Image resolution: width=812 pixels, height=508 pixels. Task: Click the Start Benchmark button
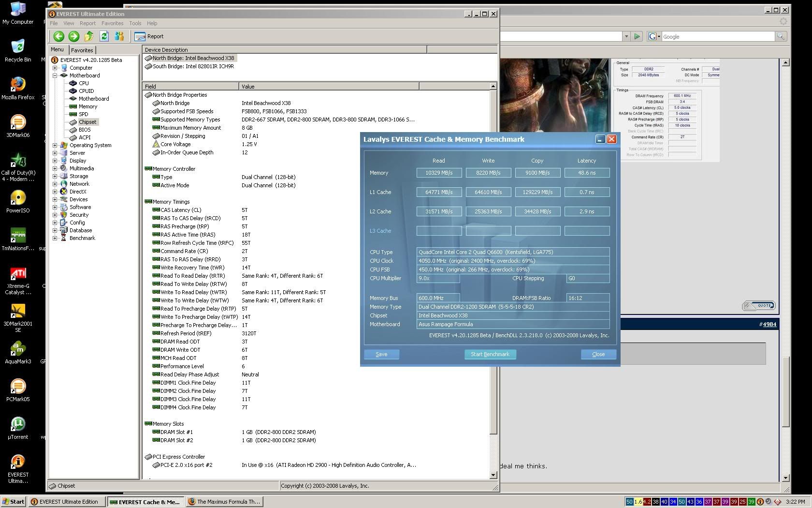490,354
